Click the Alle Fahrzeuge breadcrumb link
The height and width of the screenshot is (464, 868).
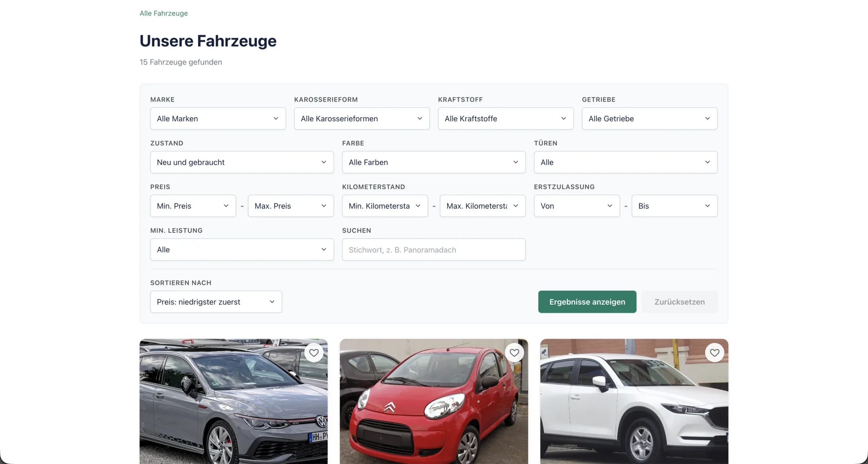[x=164, y=13]
